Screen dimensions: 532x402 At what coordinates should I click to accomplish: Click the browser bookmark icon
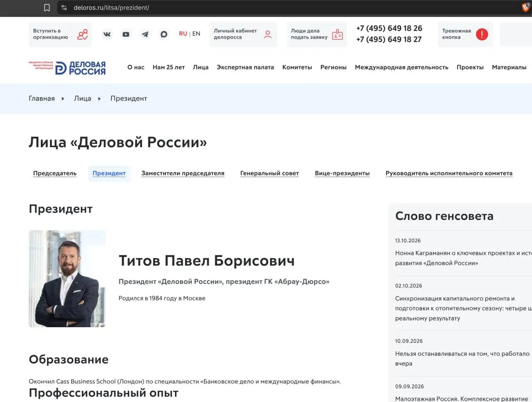tap(47, 7)
